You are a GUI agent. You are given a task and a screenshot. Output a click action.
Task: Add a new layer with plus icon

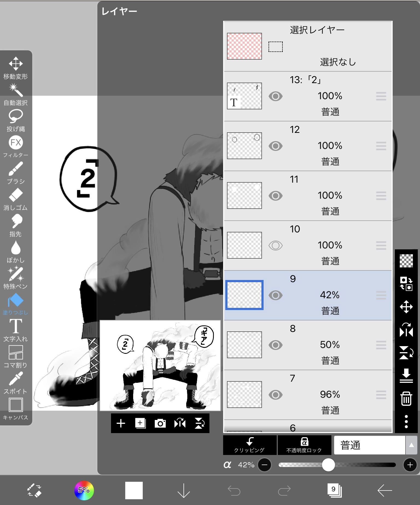[x=121, y=424]
